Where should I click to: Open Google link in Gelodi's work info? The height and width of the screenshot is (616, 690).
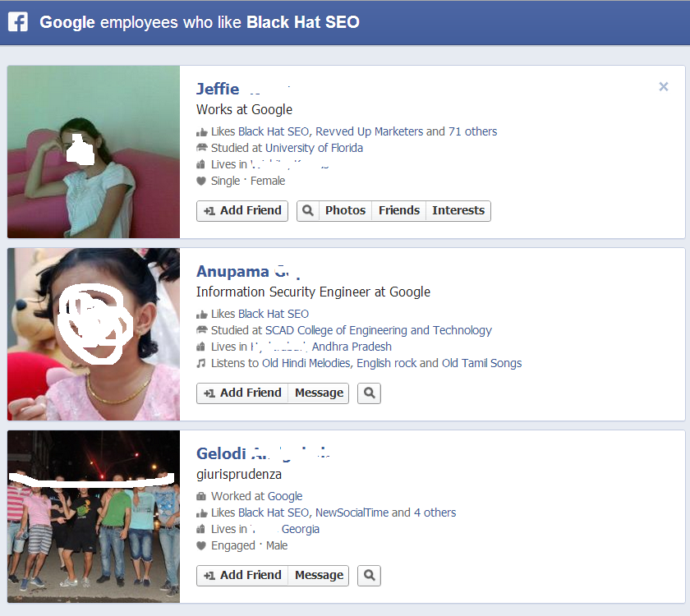[x=285, y=496]
